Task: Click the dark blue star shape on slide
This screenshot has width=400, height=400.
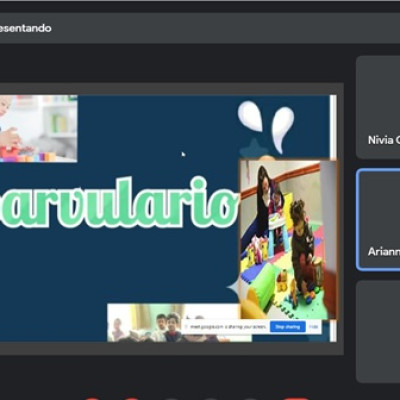Action: (x=253, y=148)
